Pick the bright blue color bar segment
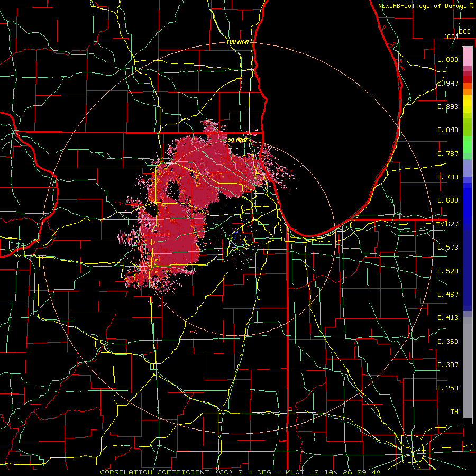The image size is (476, 476). tap(467, 206)
